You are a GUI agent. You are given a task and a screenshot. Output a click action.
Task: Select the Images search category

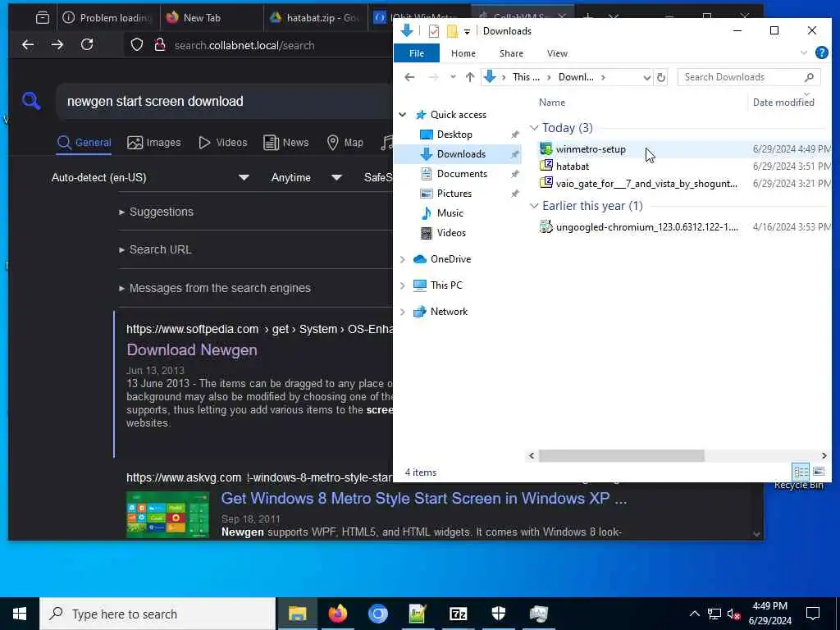click(x=153, y=143)
